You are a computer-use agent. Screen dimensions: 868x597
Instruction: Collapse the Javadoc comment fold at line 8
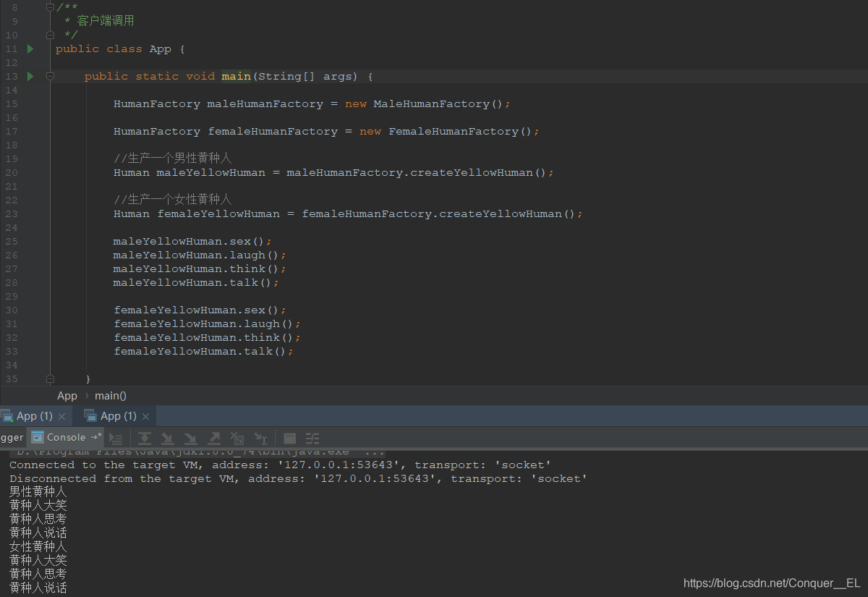pyautogui.click(x=50, y=7)
